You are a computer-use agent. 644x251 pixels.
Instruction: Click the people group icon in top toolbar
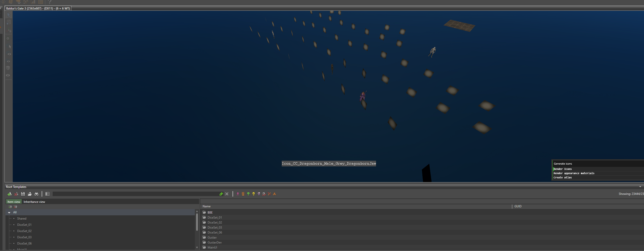tap(25, 2)
